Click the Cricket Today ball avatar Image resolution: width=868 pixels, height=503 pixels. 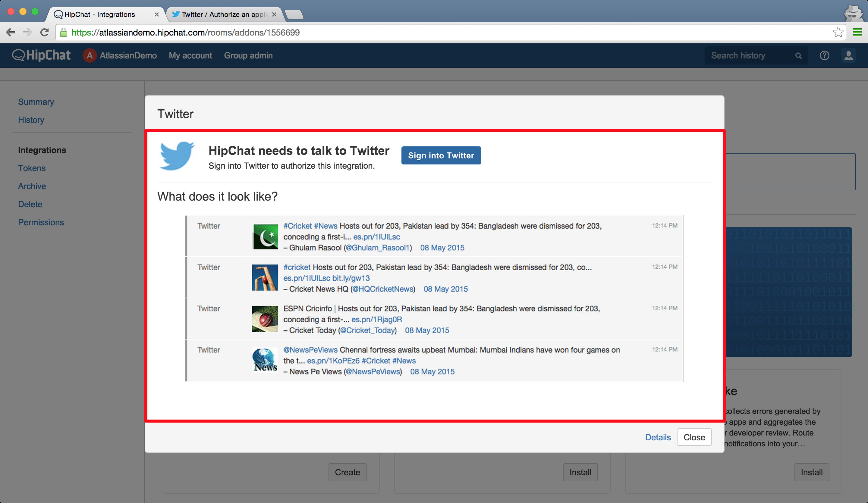(x=265, y=319)
